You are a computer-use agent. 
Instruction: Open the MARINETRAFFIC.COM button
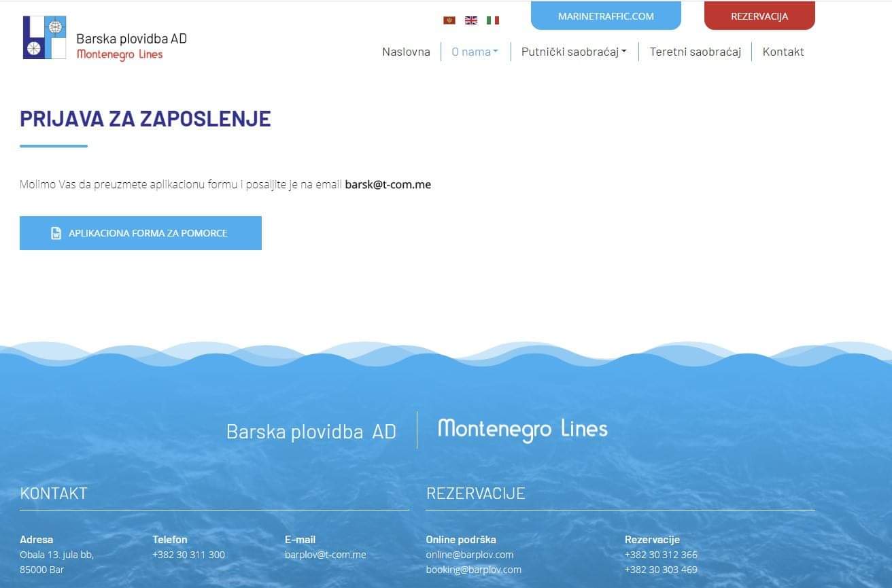606,16
